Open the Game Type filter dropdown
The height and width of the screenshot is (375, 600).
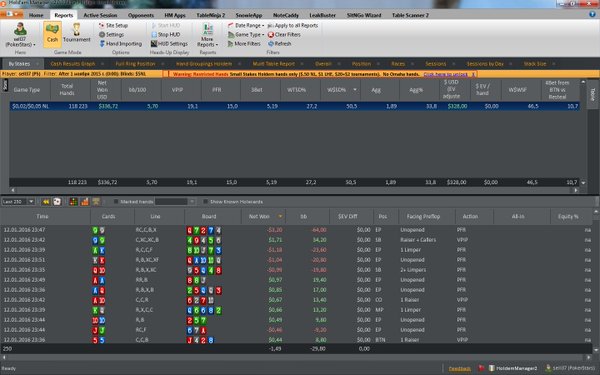point(246,34)
